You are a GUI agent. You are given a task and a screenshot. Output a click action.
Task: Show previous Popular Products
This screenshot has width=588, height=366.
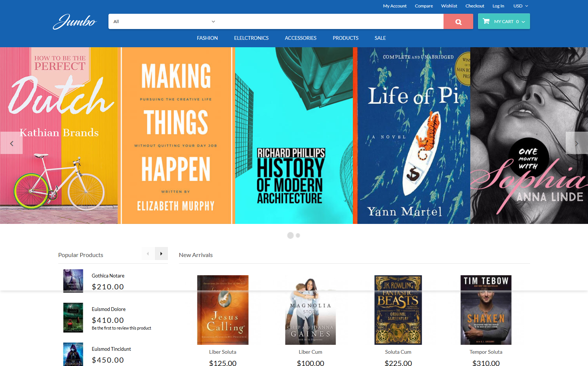148,254
